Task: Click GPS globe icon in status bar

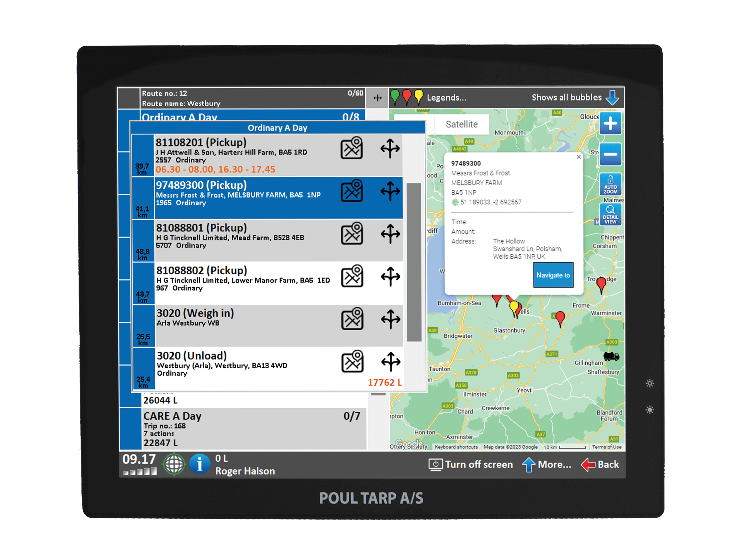Action: click(x=174, y=464)
